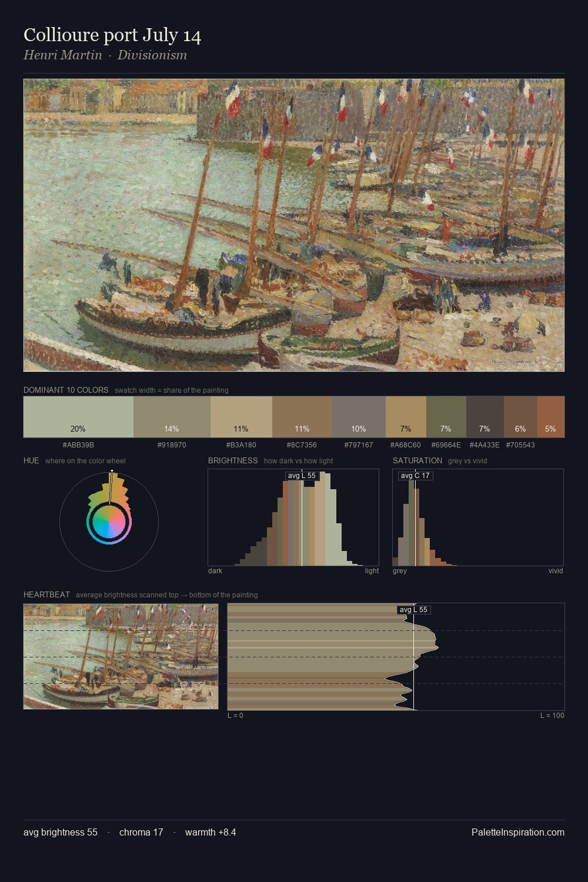This screenshot has width=588, height=882.
Task: Click 'how dark vs how light' caption
Action: 299,461
